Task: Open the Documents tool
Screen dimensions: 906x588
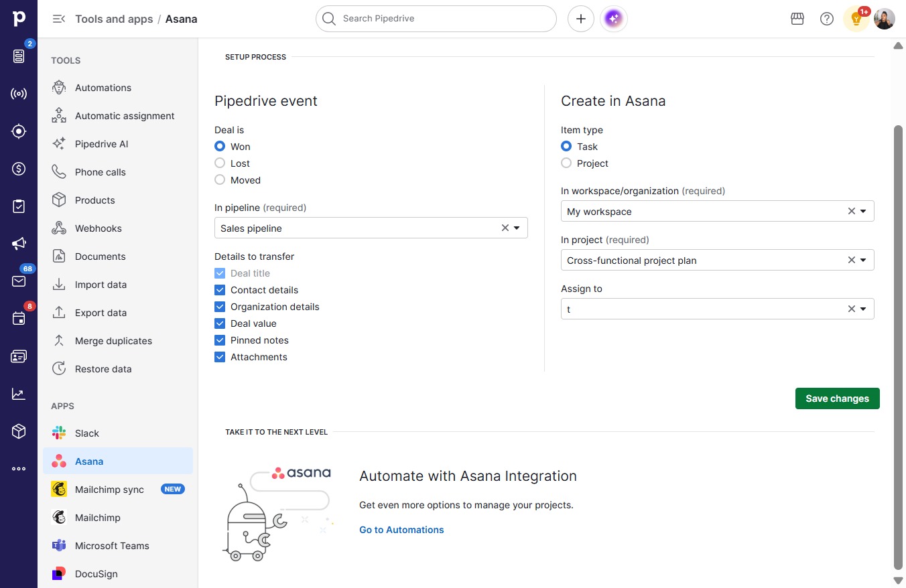Action: point(118,256)
